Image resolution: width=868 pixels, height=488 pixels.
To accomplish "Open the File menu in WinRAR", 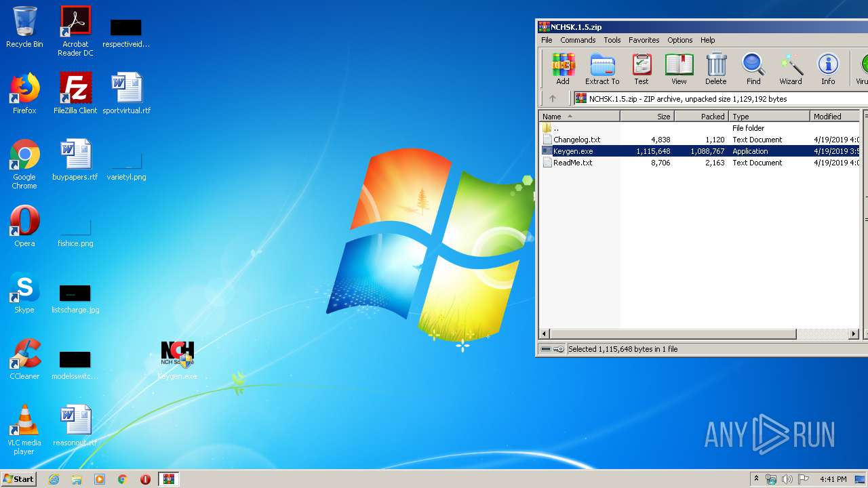I will (547, 40).
